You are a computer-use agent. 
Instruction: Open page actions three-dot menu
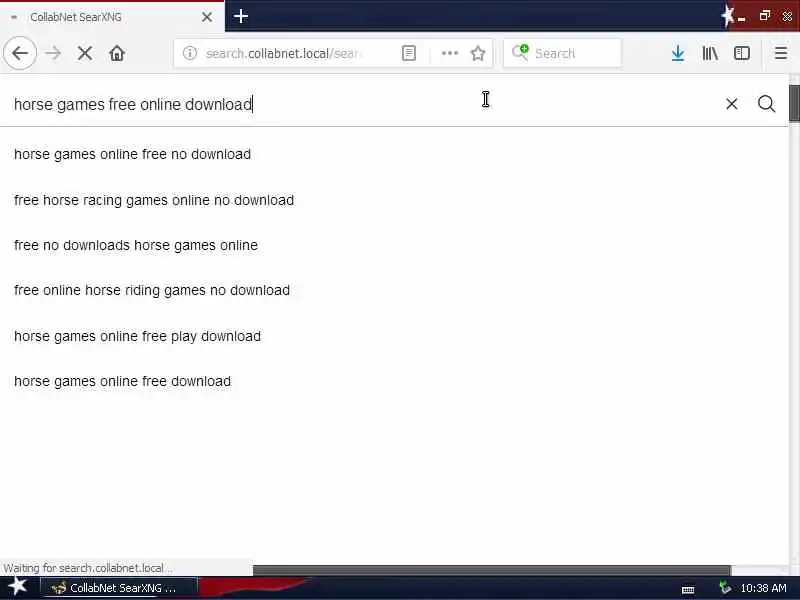pos(449,53)
